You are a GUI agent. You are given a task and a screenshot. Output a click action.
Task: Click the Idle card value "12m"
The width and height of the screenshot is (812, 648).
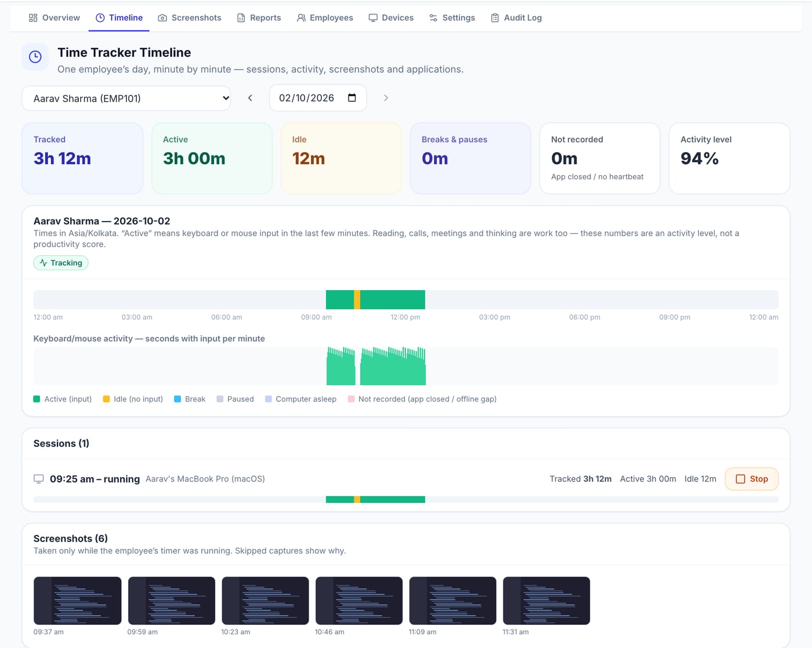[309, 158]
